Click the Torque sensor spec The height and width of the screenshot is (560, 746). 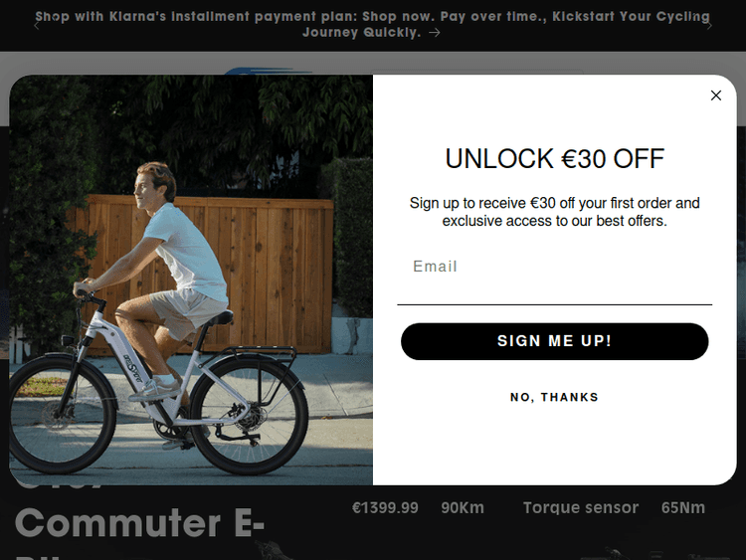coord(581,507)
